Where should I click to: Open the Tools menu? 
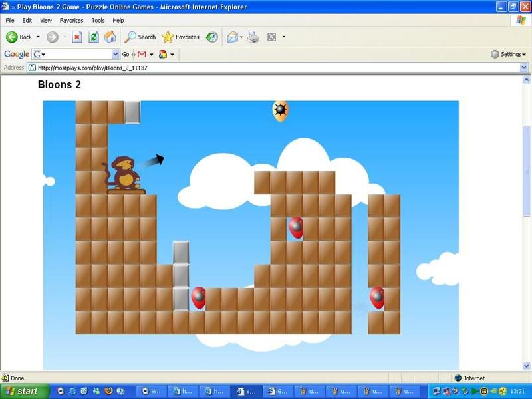pyautogui.click(x=98, y=21)
